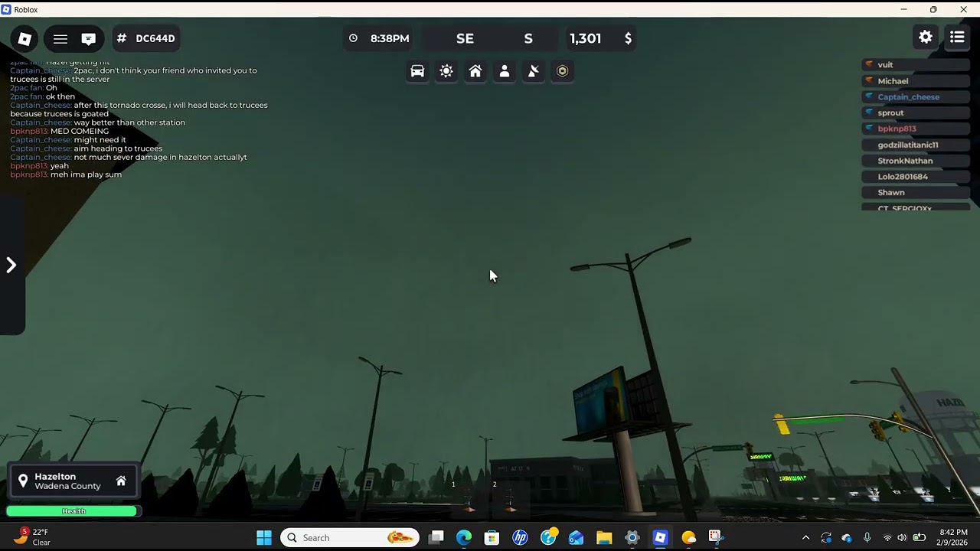Open the Roblox menu logo button
Screen dimensions: 980x551
[x=24, y=39]
